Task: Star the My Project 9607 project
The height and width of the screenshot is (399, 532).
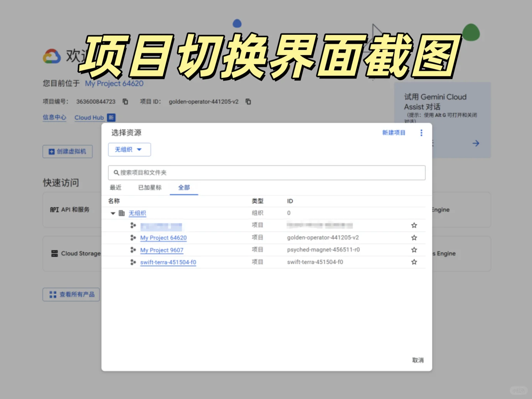Action: (x=414, y=250)
